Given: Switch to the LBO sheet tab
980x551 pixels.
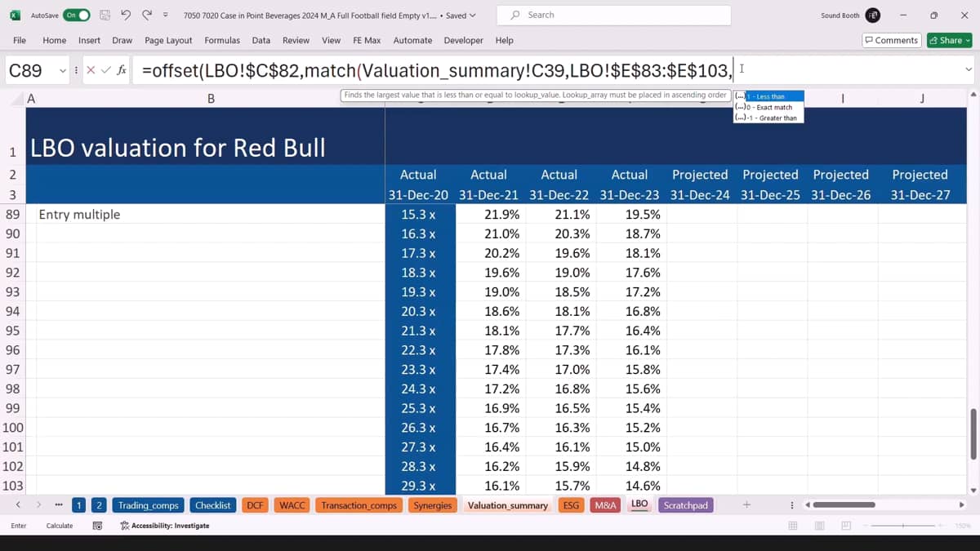Looking at the screenshot, I should 639,504.
